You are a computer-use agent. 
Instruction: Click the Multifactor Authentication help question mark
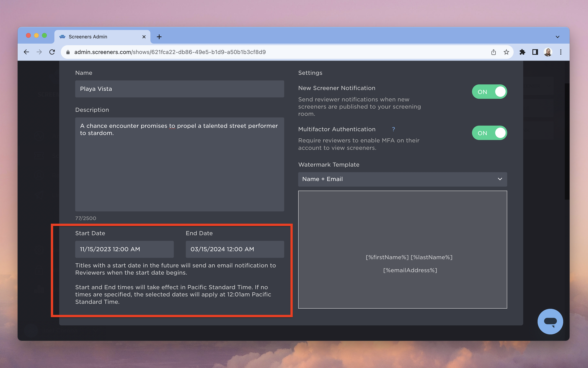pyautogui.click(x=393, y=129)
